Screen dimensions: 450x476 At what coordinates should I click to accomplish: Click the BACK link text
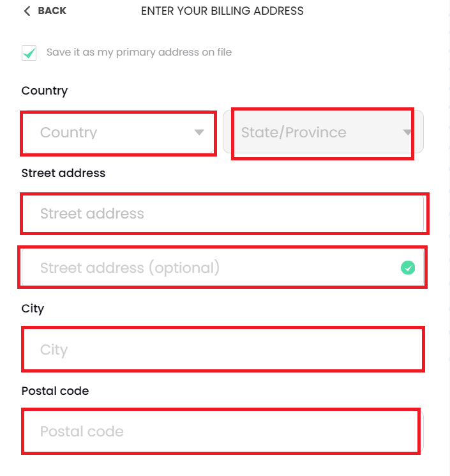click(x=52, y=11)
